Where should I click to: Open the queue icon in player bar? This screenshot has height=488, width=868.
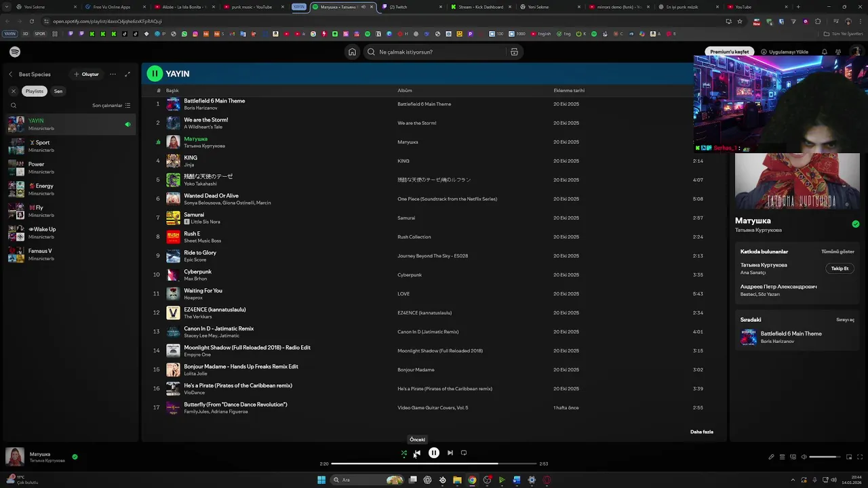tap(782, 457)
